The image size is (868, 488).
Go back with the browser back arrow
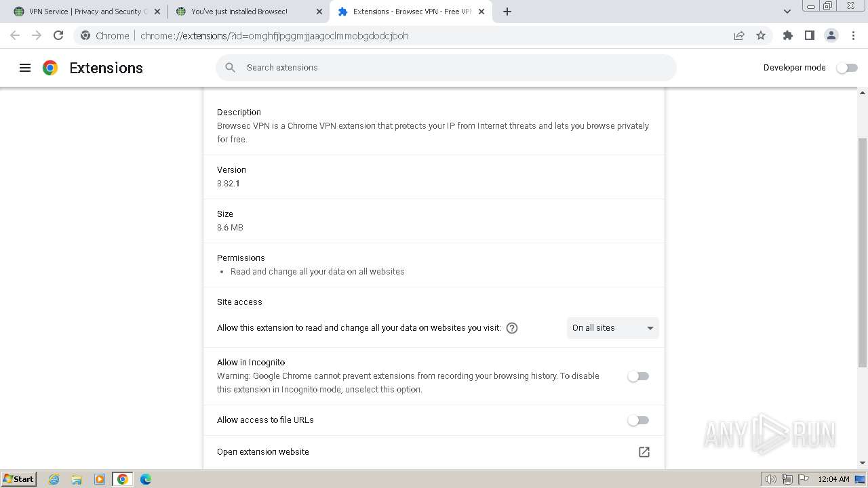click(x=15, y=36)
